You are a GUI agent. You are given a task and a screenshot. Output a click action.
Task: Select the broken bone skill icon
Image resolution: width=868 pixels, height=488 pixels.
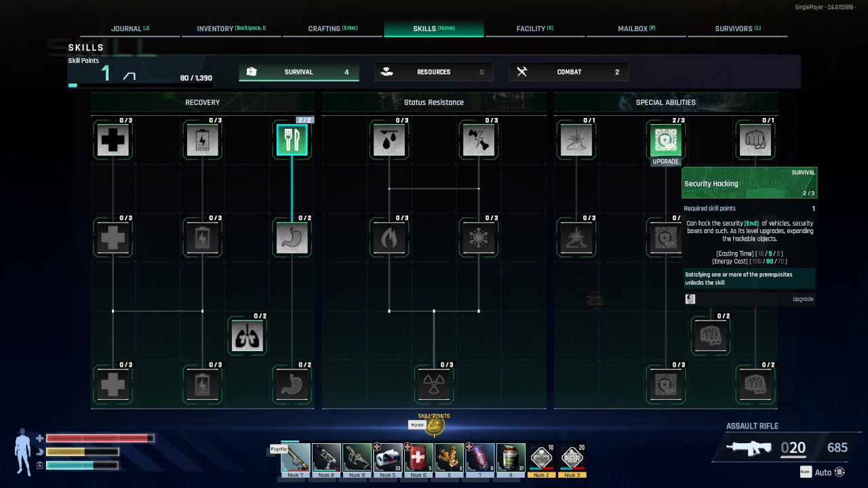coord(478,140)
